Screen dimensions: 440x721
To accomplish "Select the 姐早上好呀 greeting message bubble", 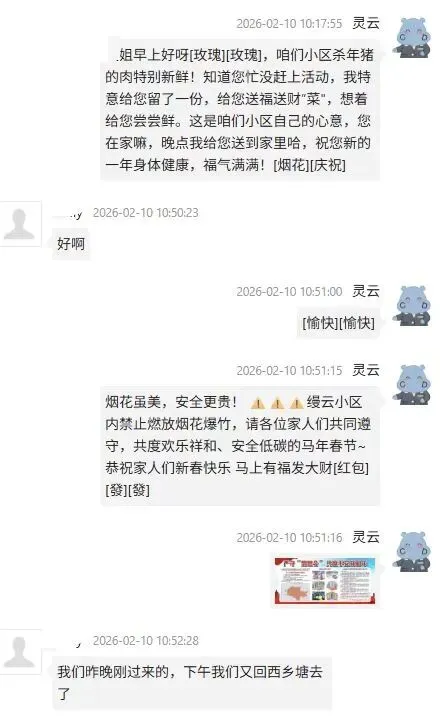I will 240,109.
